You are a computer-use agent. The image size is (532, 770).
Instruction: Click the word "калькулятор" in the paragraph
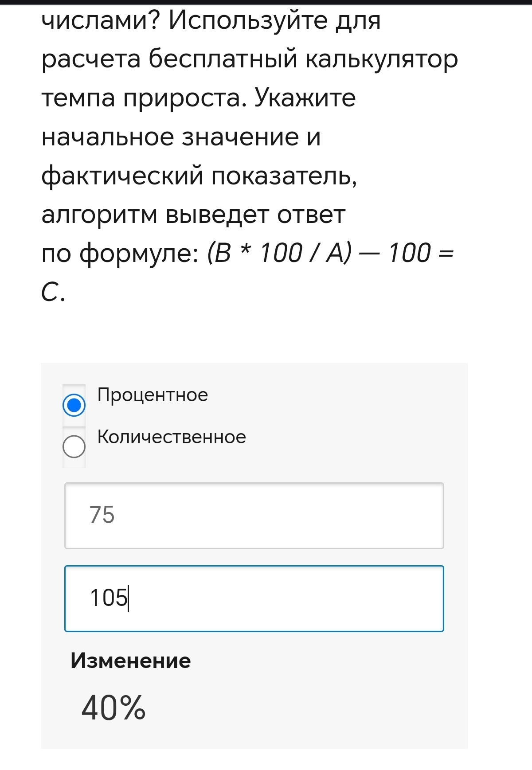point(382,59)
